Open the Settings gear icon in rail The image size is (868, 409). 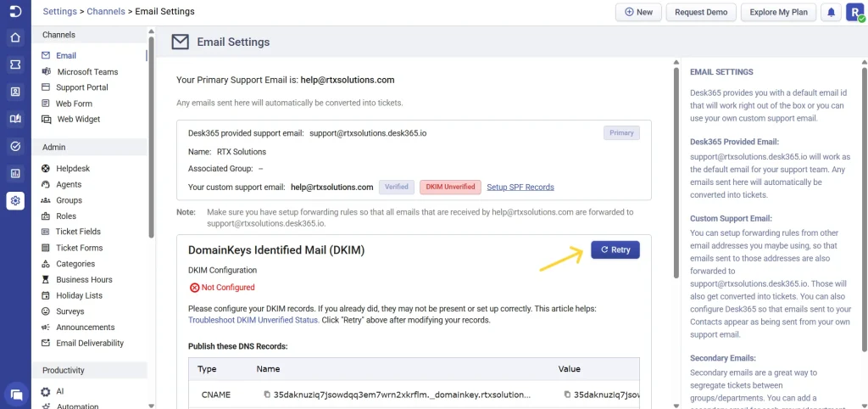pyautogui.click(x=15, y=200)
